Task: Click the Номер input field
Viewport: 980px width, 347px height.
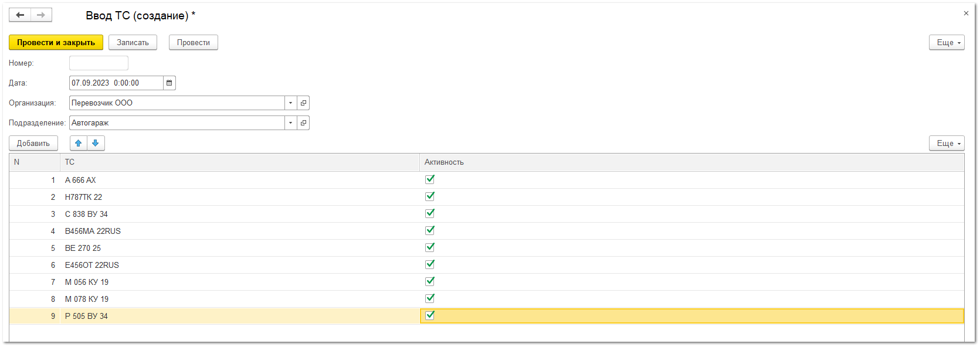Action: [99, 63]
